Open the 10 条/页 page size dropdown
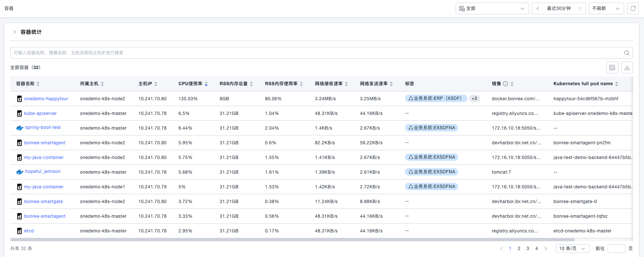This screenshot has width=644, height=257. (x=572, y=249)
